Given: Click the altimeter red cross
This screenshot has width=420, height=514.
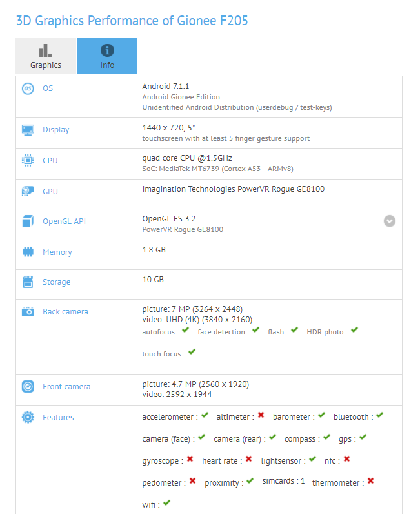Looking at the screenshot, I should (x=261, y=415).
